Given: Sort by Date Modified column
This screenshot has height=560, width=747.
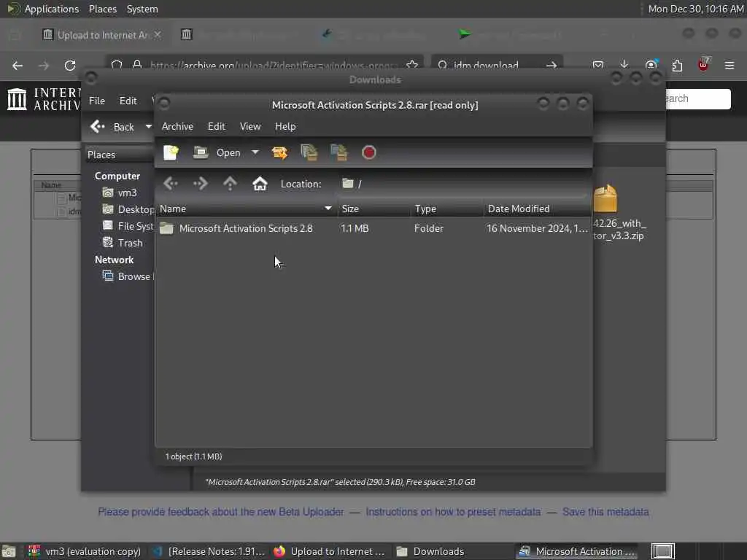Looking at the screenshot, I should [538, 209].
